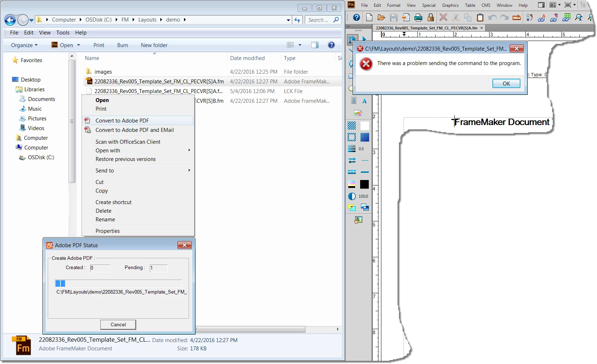Screen dimensions: 597x364
Task: Select Properties in the context menu
Action: (138, 231)
